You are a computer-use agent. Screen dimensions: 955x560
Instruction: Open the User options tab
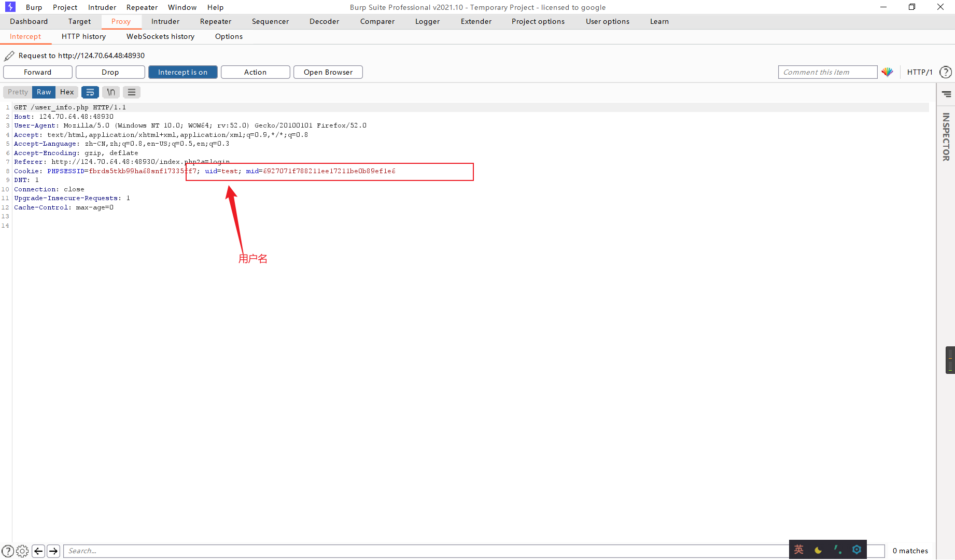(x=608, y=21)
